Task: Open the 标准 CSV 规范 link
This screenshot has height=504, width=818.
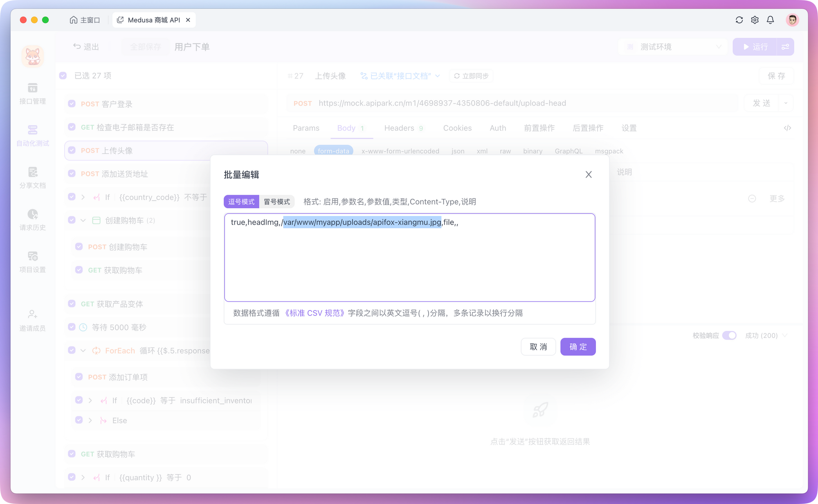Action: pyautogui.click(x=315, y=313)
